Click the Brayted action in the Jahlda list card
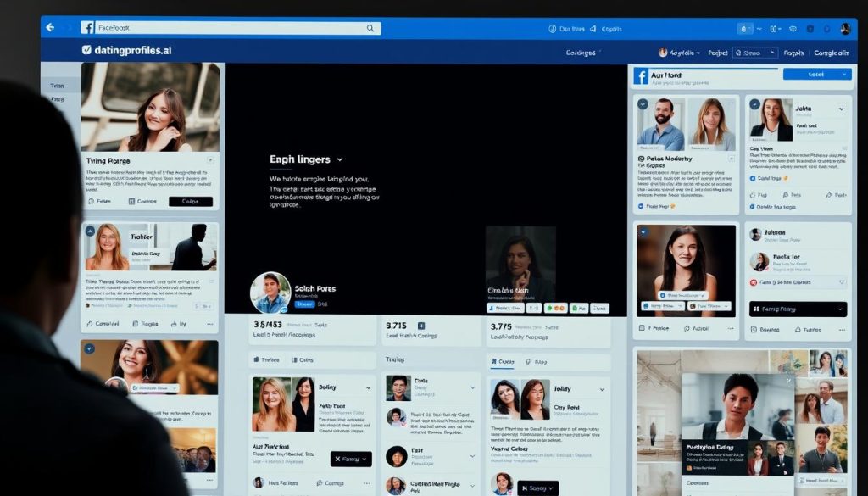The width and height of the screenshot is (868, 496). pyautogui.click(x=765, y=329)
